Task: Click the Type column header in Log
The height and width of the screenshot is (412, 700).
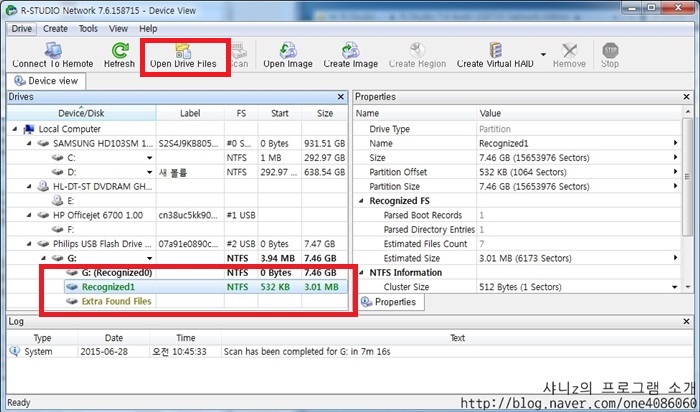Action: point(42,338)
